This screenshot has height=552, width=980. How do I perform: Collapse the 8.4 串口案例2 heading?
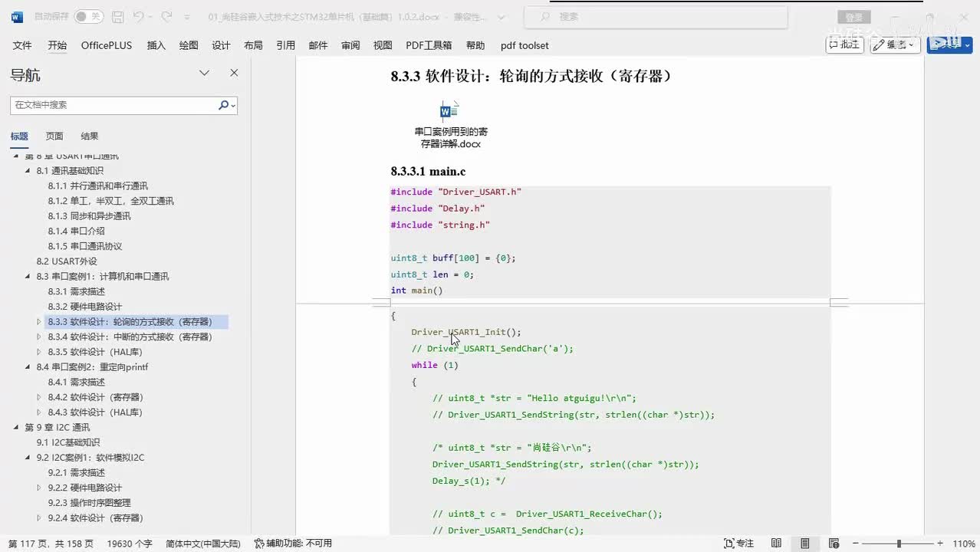[x=28, y=366]
